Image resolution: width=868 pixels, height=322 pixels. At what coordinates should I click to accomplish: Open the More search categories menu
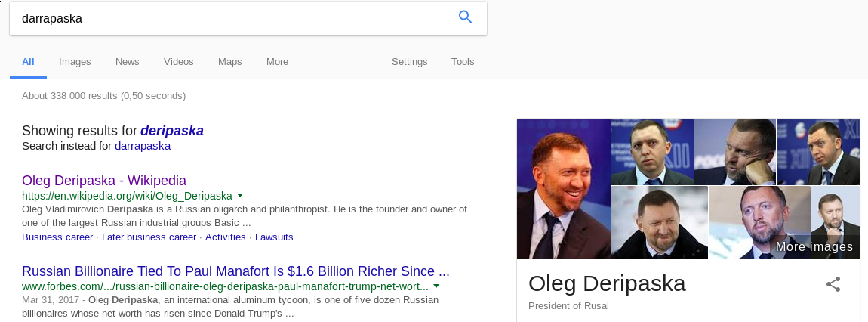tap(277, 62)
